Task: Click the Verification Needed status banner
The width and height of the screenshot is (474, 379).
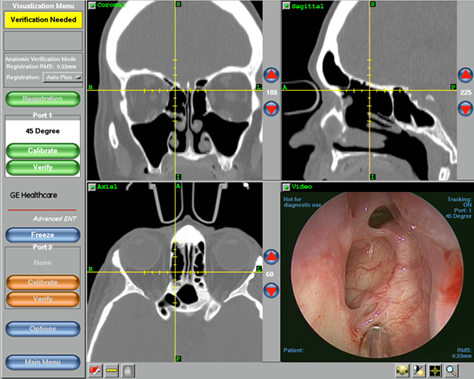Action: pyautogui.click(x=43, y=20)
